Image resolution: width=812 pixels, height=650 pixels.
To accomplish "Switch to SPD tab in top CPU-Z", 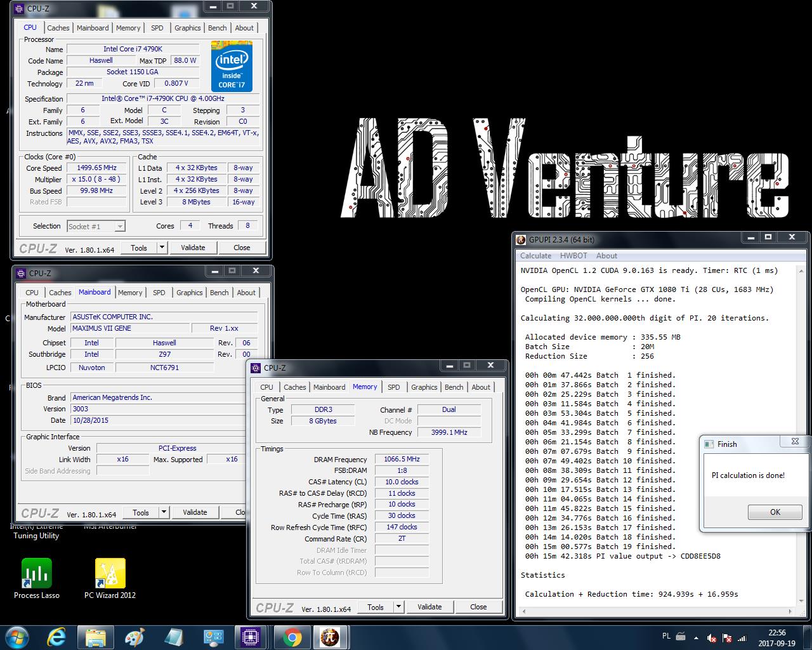I will pyautogui.click(x=157, y=28).
